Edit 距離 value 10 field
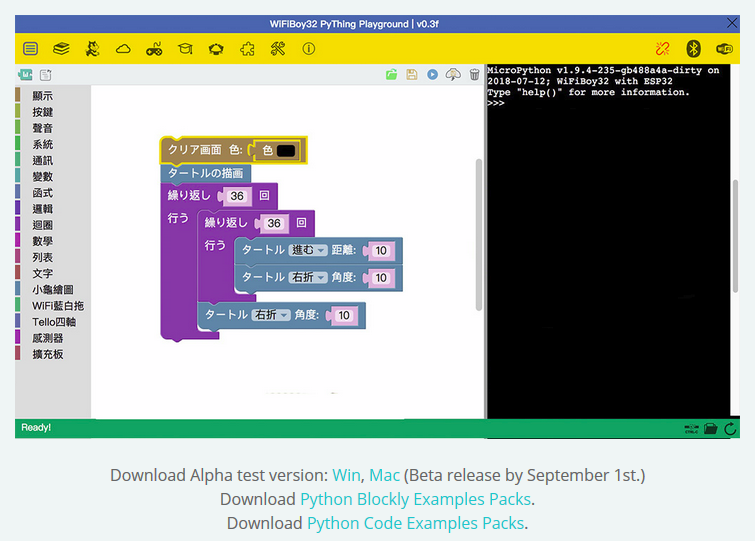Image resolution: width=755 pixels, height=541 pixels. (x=381, y=251)
